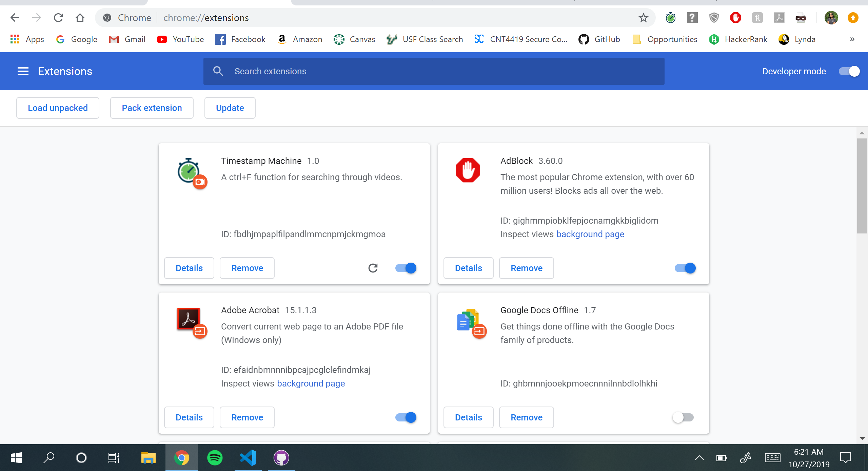Disable the Developer mode toggle
The height and width of the screenshot is (471, 868).
click(849, 71)
